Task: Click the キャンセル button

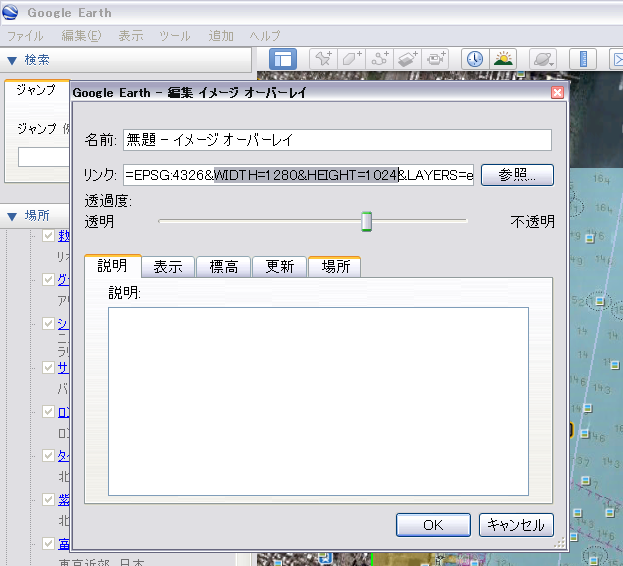Action: [x=516, y=525]
